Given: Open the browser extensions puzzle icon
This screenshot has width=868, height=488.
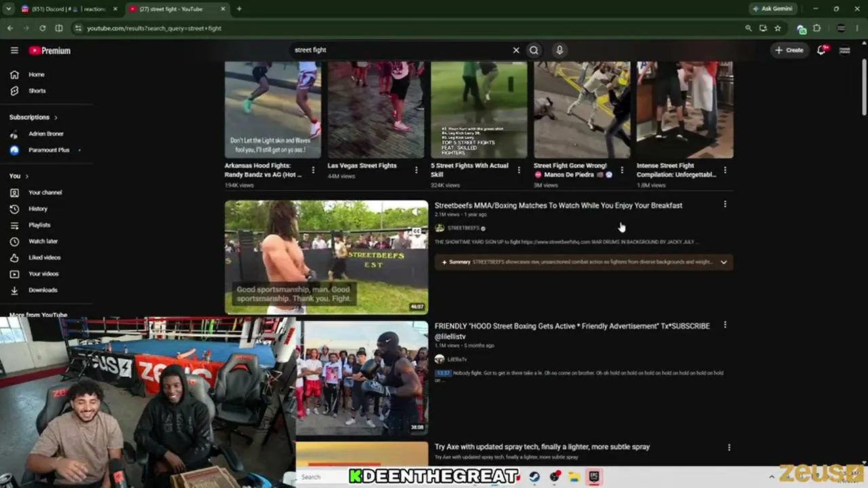Looking at the screenshot, I should pos(816,28).
